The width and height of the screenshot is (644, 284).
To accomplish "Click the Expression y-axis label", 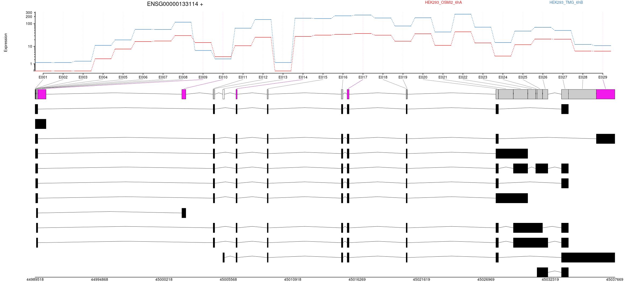I will pyautogui.click(x=6, y=42).
